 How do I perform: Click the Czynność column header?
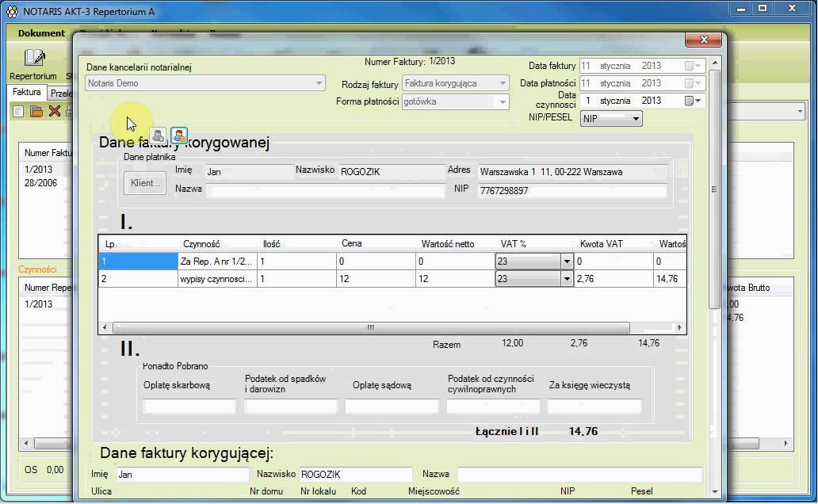point(201,243)
